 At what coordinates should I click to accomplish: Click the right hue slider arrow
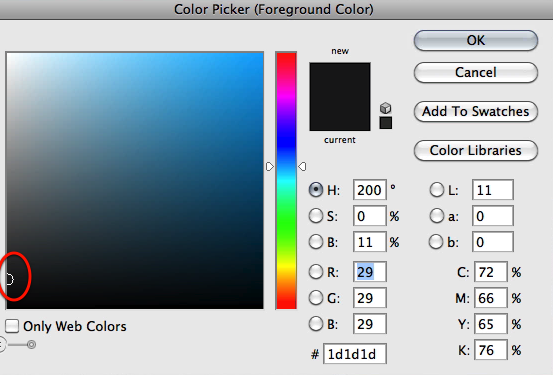coord(302,167)
